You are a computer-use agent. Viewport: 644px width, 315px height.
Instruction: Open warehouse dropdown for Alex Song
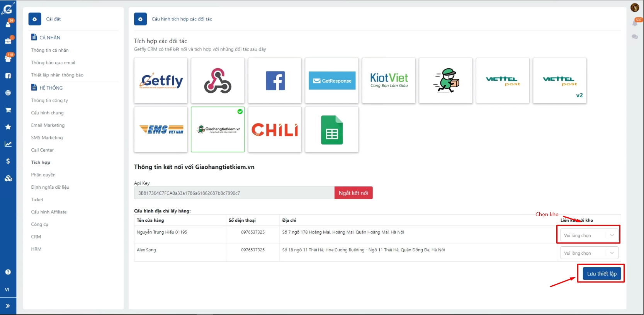tap(589, 253)
